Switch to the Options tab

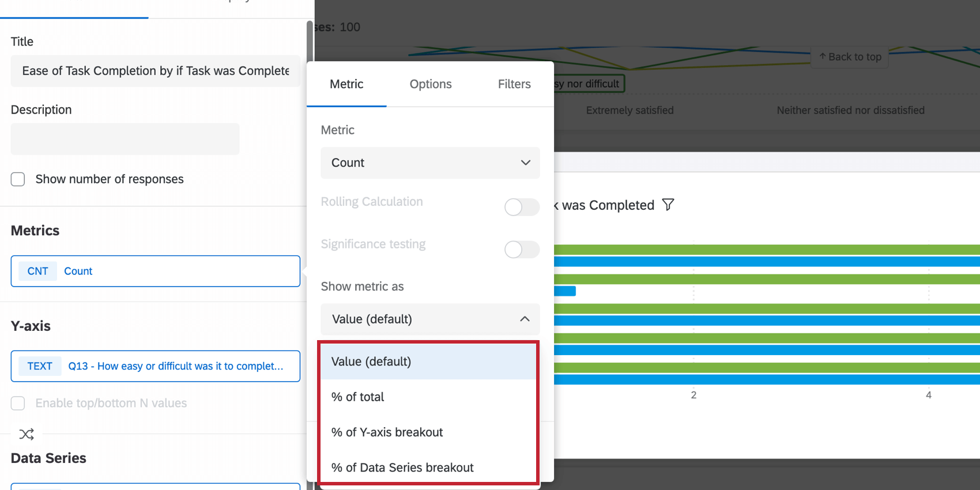coord(431,84)
